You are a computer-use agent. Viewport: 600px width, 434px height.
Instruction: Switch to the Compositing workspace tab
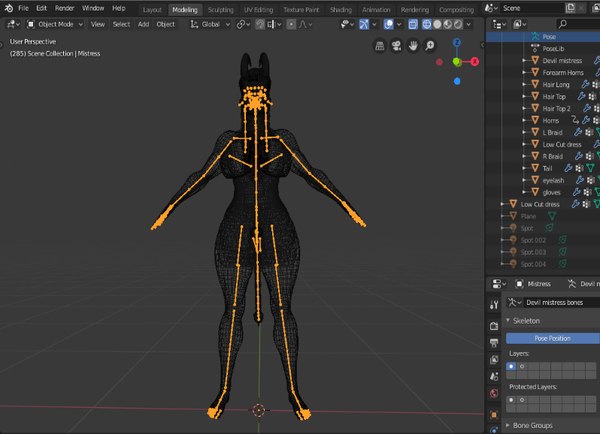click(x=456, y=10)
